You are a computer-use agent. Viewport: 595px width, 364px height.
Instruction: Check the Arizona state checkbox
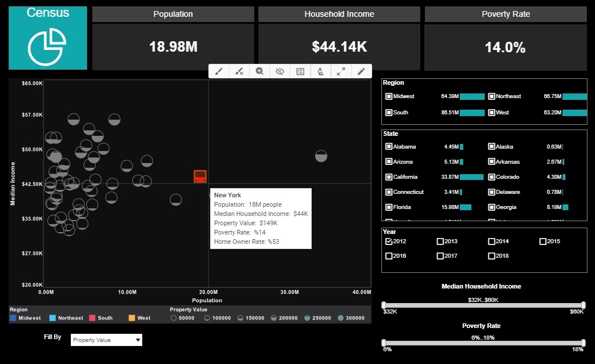388,162
